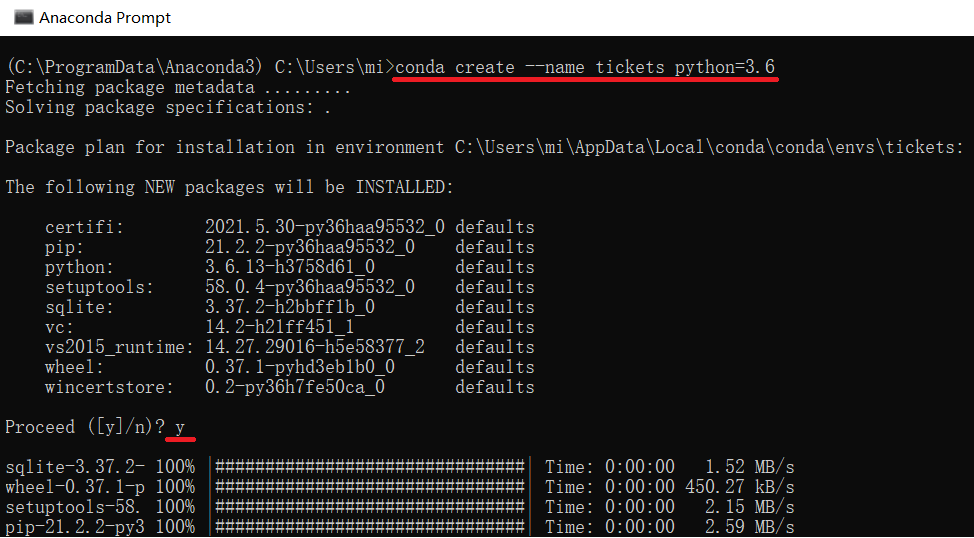Click the Anaconda Prompt title text

105,18
